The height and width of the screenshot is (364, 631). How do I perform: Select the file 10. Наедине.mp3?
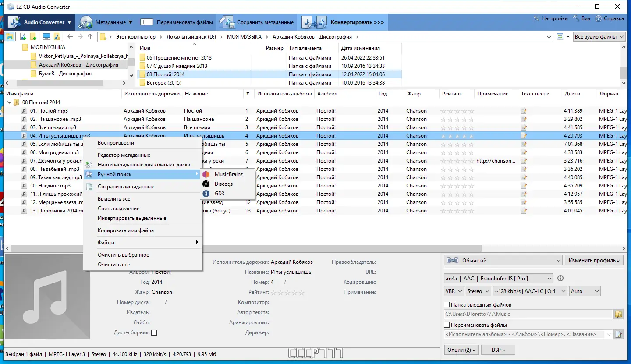pyautogui.click(x=50, y=186)
